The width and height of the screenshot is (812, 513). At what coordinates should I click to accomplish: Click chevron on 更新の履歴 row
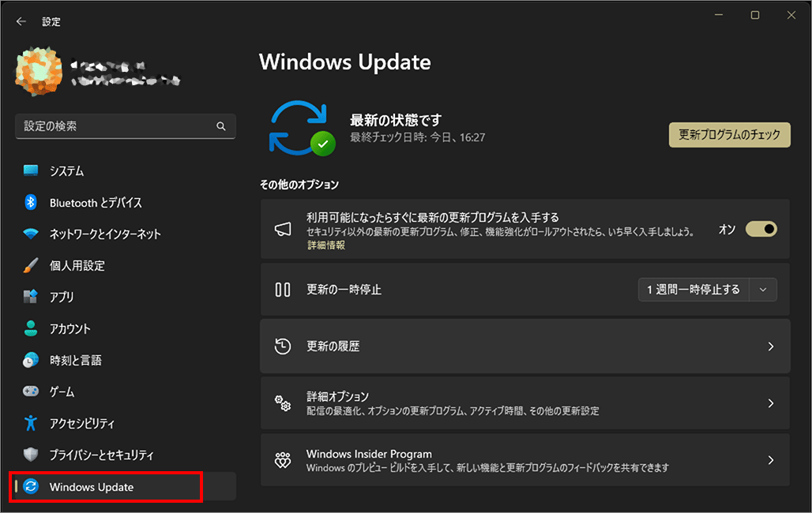point(771,346)
